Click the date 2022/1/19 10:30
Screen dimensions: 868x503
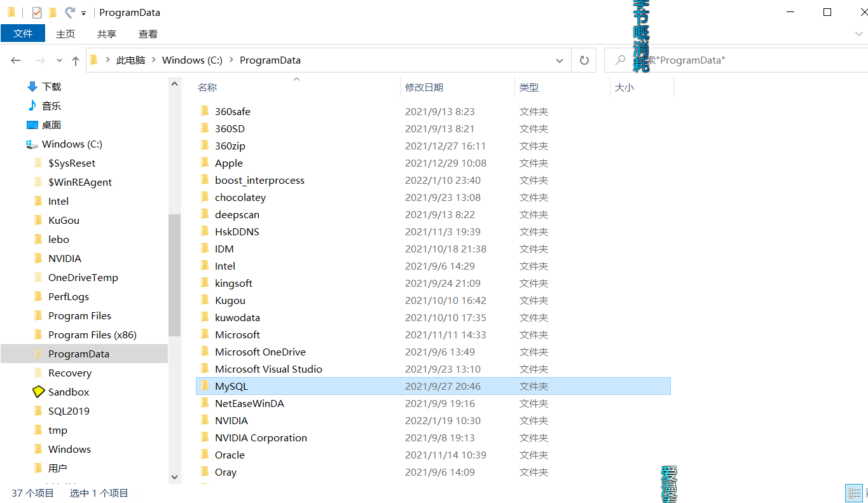tap(443, 420)
